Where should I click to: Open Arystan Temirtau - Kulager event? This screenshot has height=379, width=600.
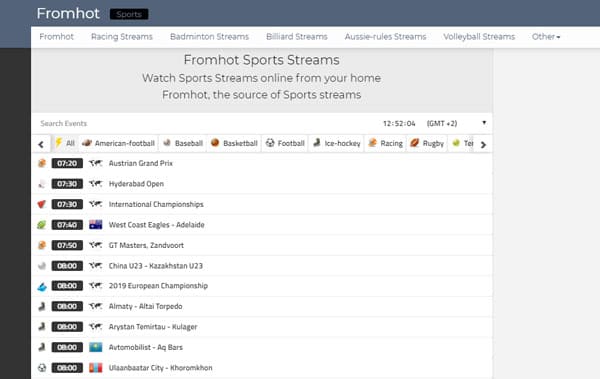coord(153,327)
